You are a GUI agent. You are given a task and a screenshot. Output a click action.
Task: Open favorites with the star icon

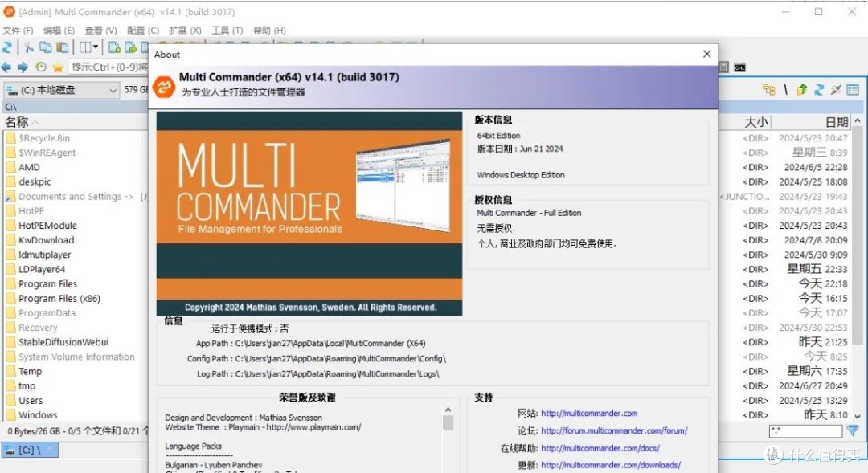tap(58, 67)
